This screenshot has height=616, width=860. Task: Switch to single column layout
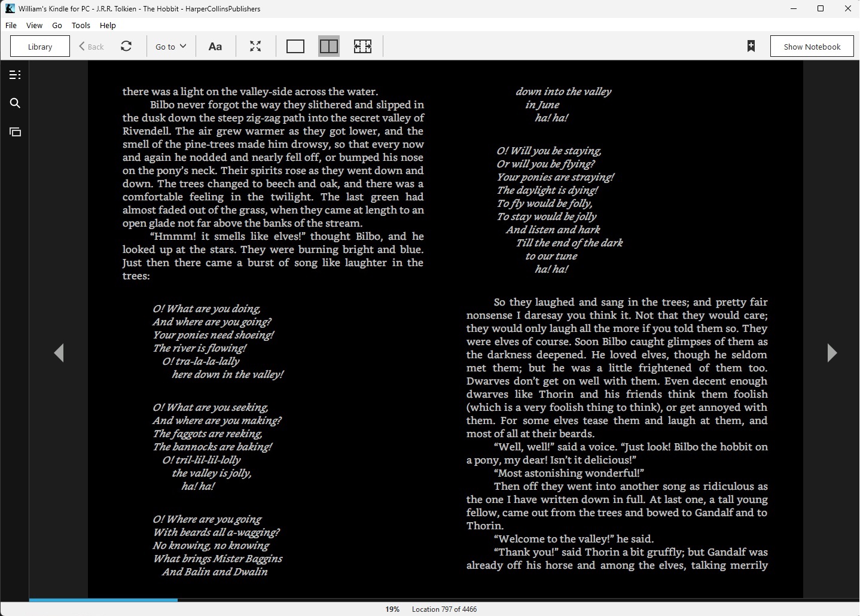(295, 46)
